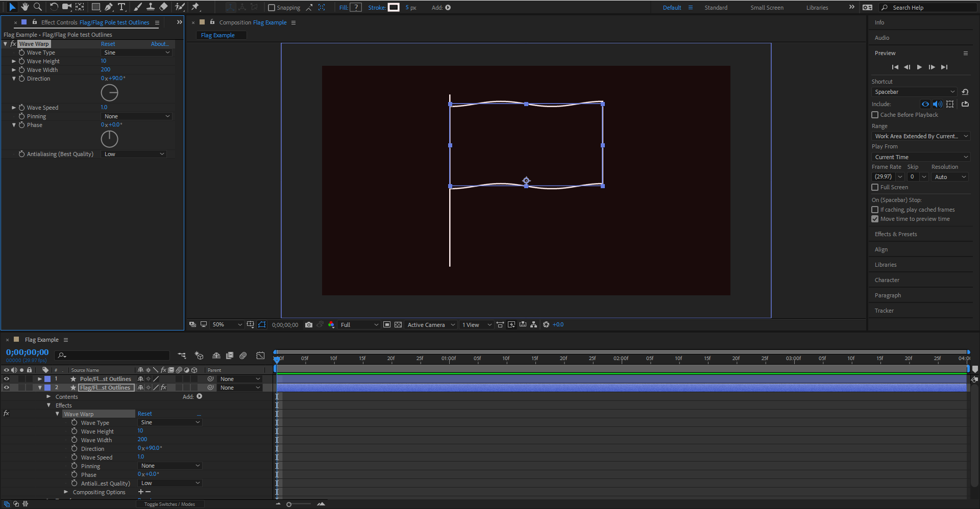Adjust the timeline zoom slider
The image size is (980, 509).
coord(289,504)
